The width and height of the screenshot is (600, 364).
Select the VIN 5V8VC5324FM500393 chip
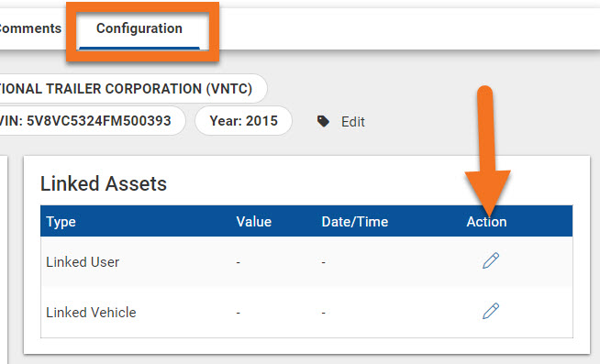pos(92,121)
